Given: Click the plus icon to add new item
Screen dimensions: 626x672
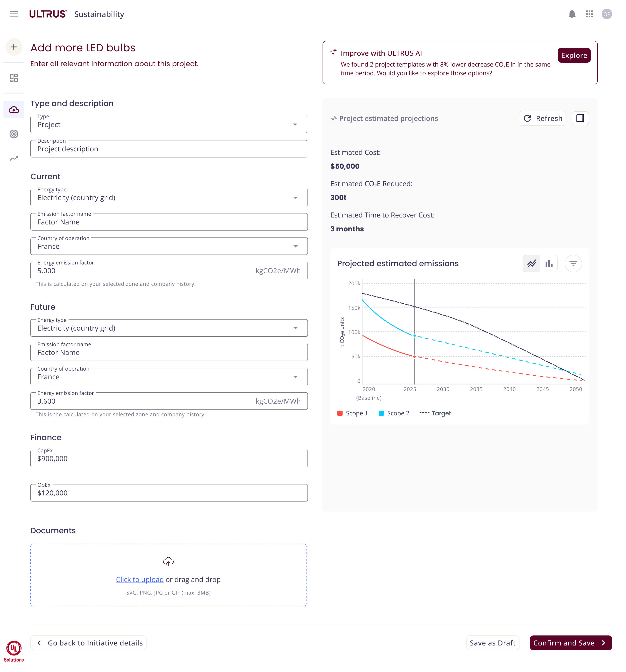Looking at the screenshot, I should tap(14, 47).
